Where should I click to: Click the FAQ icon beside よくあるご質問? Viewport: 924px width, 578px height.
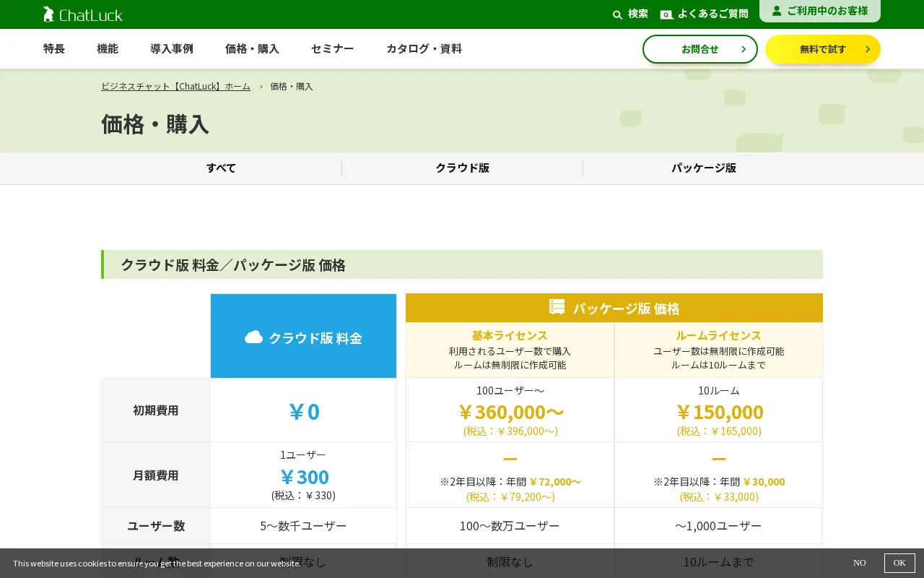coord(666,14)
